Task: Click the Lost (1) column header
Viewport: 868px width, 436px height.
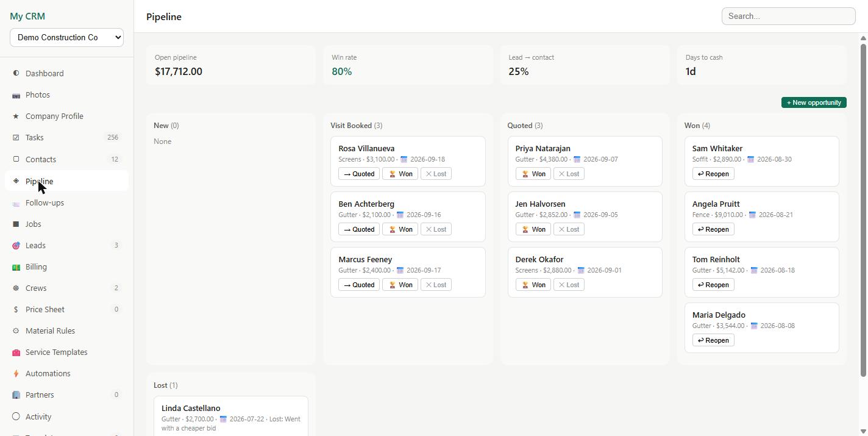Action: pyautogui.click(x=166, y=385)
